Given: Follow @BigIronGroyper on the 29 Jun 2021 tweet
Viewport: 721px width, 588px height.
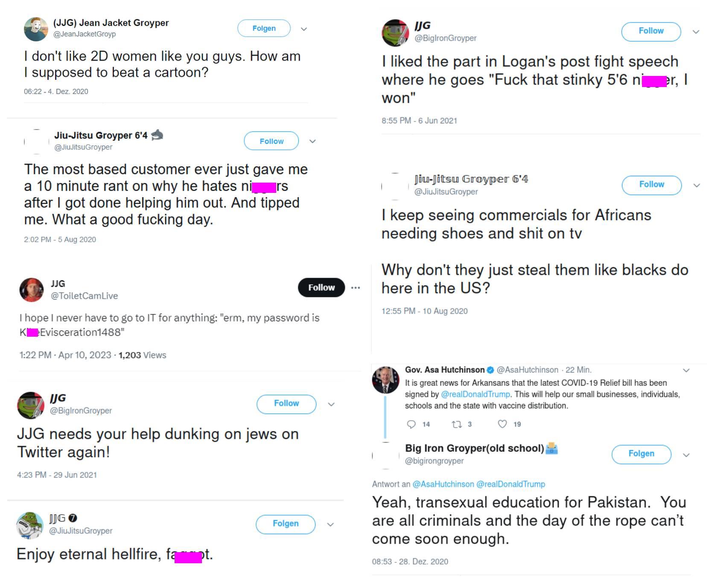Looking at the screenshot, I should [x=286, y=404].
